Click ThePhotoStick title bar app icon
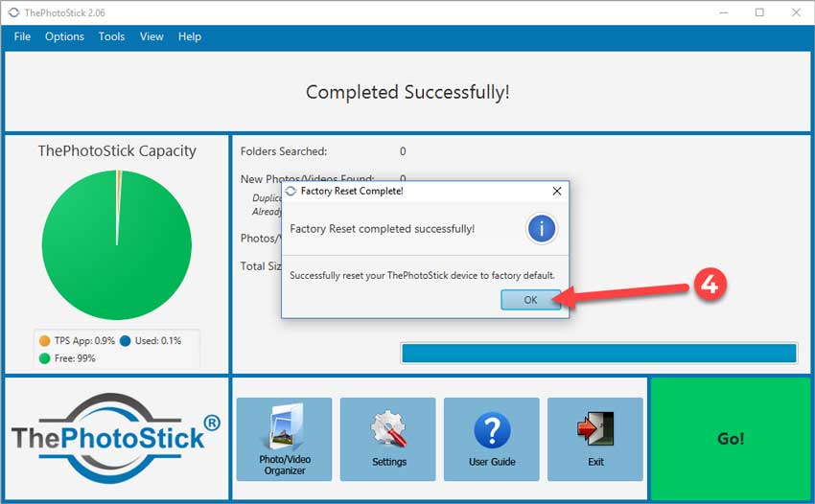This screenshot has width=815, height=504. 13,12
